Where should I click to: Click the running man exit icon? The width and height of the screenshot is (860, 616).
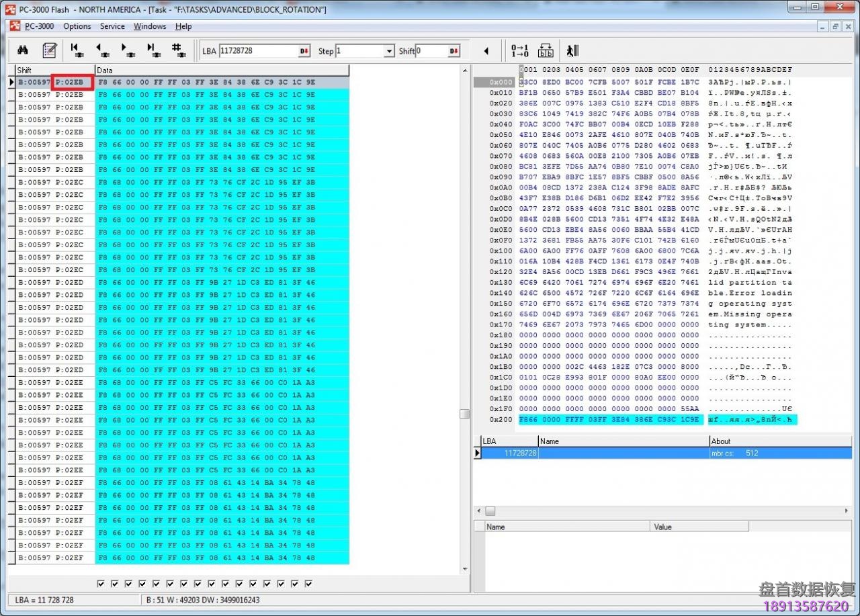tap(572, 50)
